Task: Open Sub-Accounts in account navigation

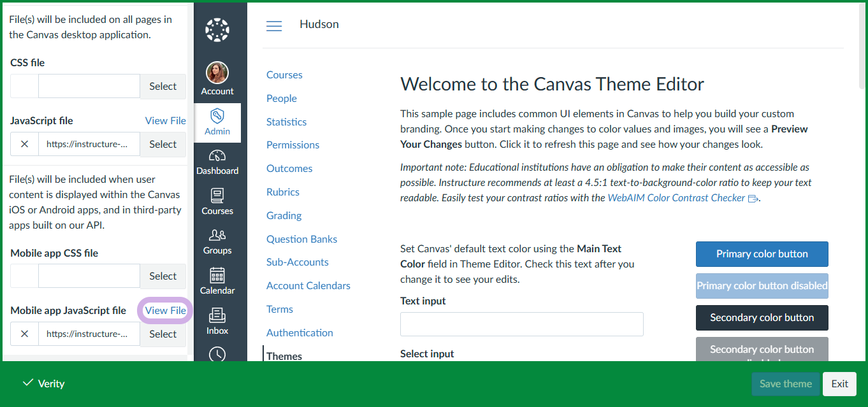Action: click(298, 262)
